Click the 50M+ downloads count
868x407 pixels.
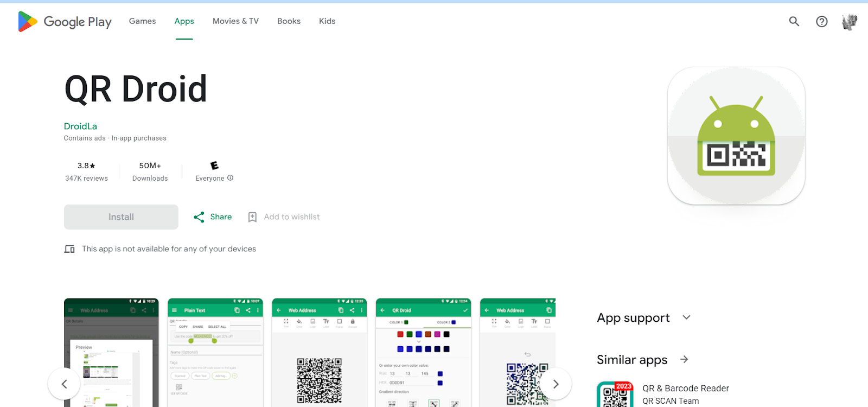[x=150, y=166]
